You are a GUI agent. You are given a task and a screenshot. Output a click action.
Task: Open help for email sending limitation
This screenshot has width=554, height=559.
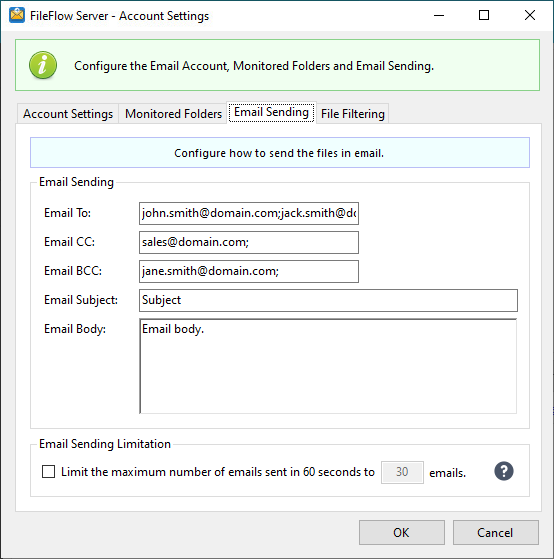504,471
